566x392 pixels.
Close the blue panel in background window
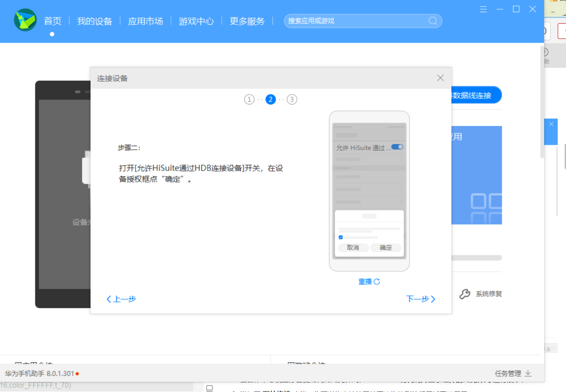click(551, 124)
